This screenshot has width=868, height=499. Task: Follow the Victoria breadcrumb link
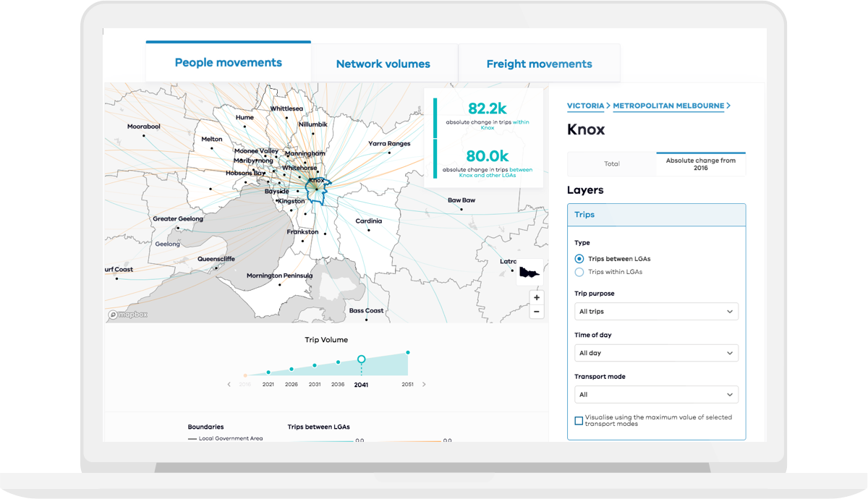585,106
